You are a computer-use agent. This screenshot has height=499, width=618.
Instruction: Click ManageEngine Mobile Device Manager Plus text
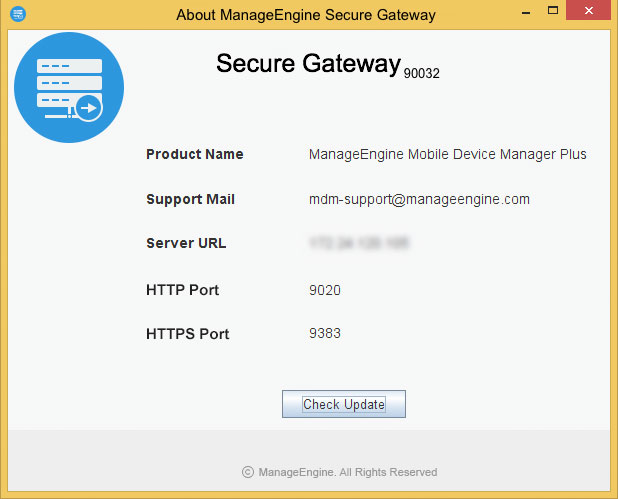click(x=448, y=154)
